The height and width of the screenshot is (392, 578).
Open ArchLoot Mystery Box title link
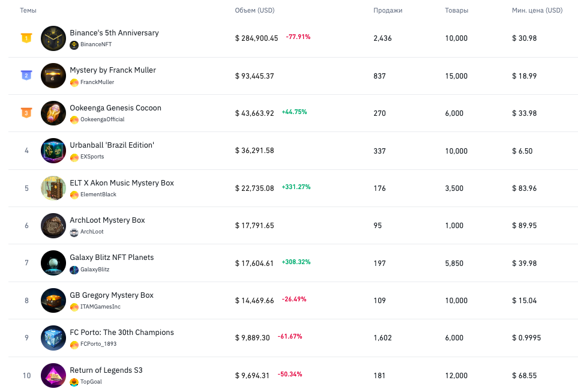[107, 220]
